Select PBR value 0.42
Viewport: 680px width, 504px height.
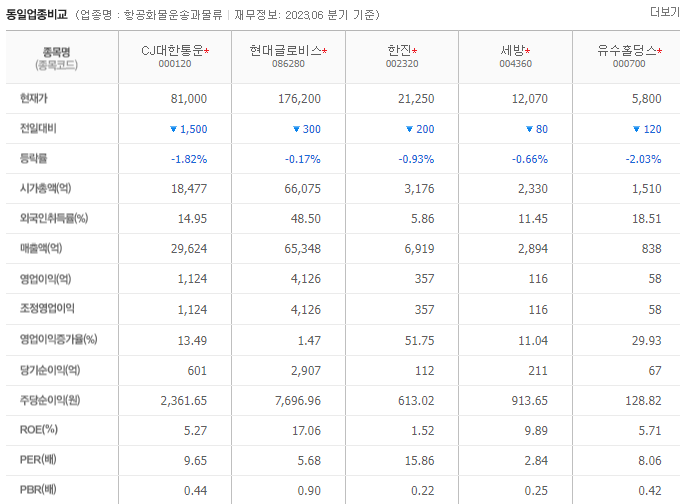tap(650, 491)
